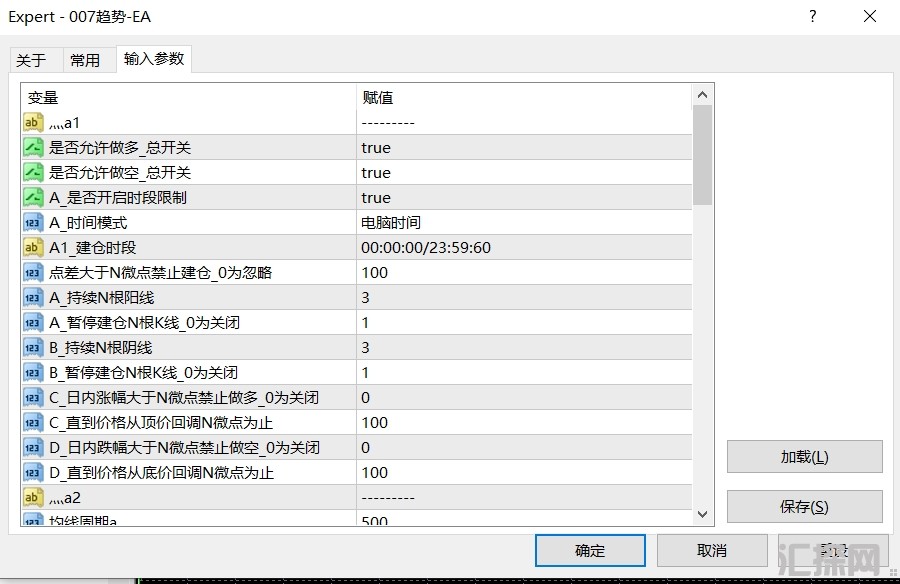Click the bool icon for A_是否开启时段限制
The height and width of the screenshot is (584, 900).
tap(33, 198)
